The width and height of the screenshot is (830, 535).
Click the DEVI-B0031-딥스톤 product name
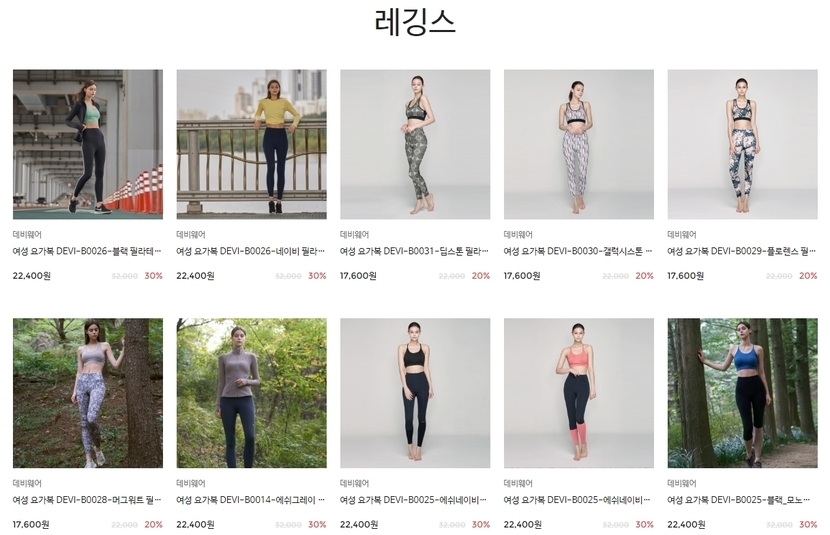(x=414, y=251)
